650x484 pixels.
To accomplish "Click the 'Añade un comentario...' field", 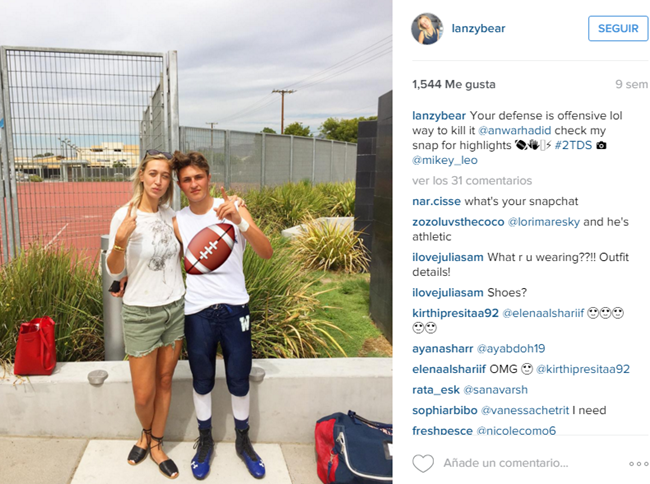I will pos(506,463).
